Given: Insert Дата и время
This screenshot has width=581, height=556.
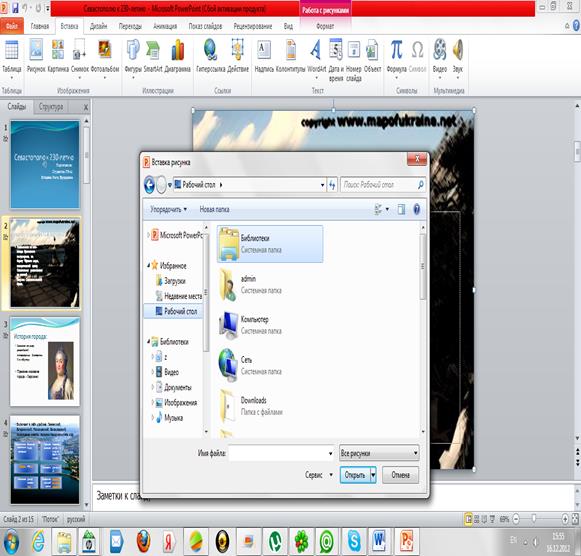Looking at the screenshot, I should (336, 59).
